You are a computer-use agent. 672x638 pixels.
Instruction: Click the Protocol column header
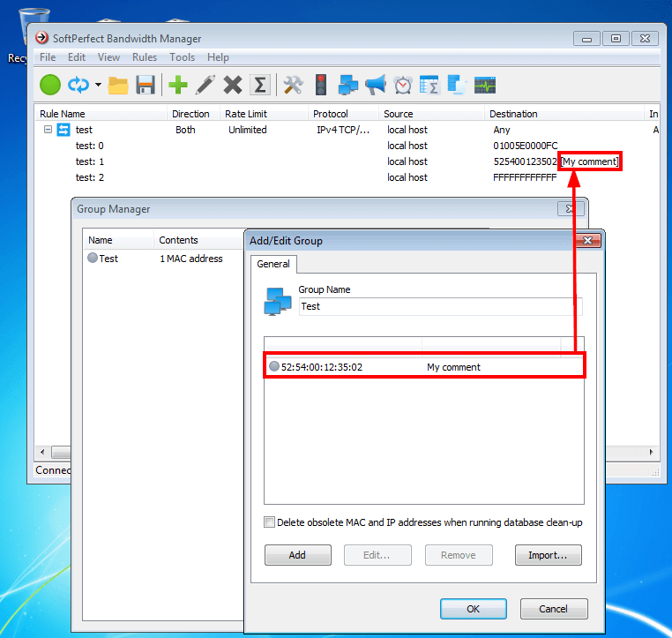(343, 114)
